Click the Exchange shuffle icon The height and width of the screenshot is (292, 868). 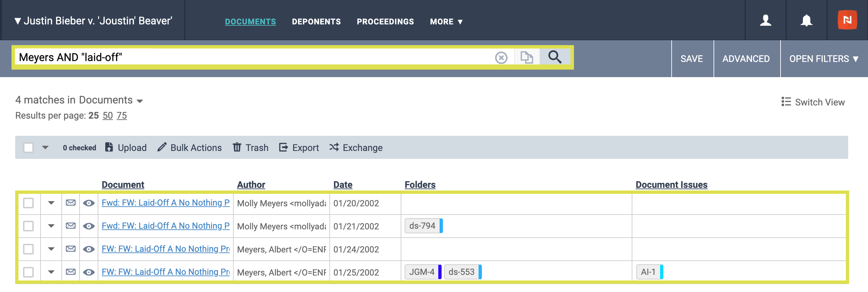click(x=334, y=147)
